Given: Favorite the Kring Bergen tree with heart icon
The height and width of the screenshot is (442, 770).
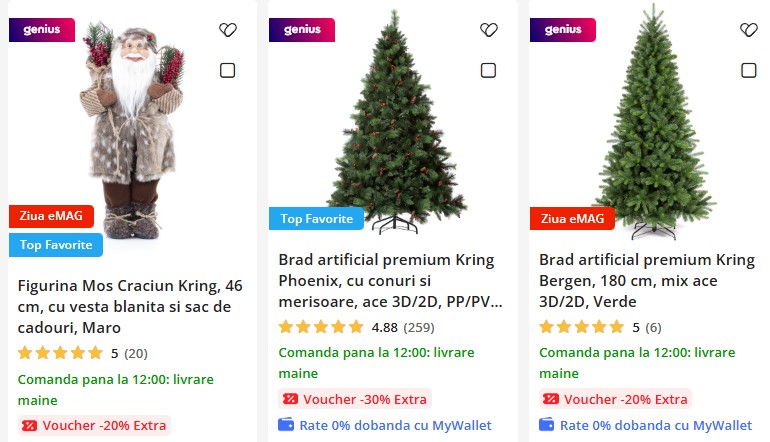Looking at the screenshot, I should (749, 30).
